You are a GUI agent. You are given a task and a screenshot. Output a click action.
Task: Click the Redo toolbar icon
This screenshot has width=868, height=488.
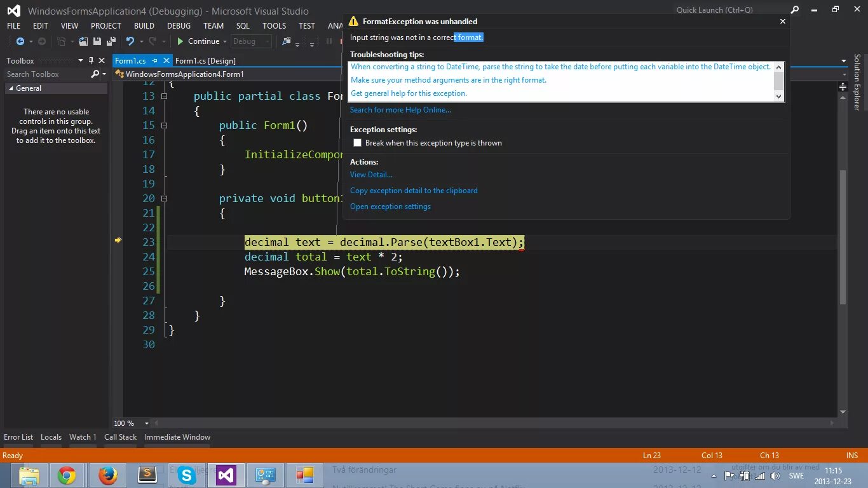[x=153, y=41]
